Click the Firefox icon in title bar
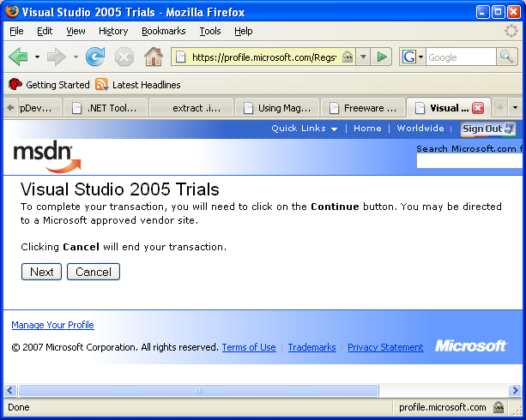 [x=12, y=11]
